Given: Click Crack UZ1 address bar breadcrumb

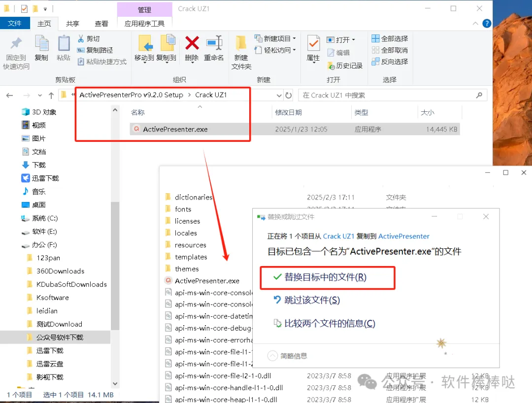Looking at the screenshot, I should pos(211,95).
